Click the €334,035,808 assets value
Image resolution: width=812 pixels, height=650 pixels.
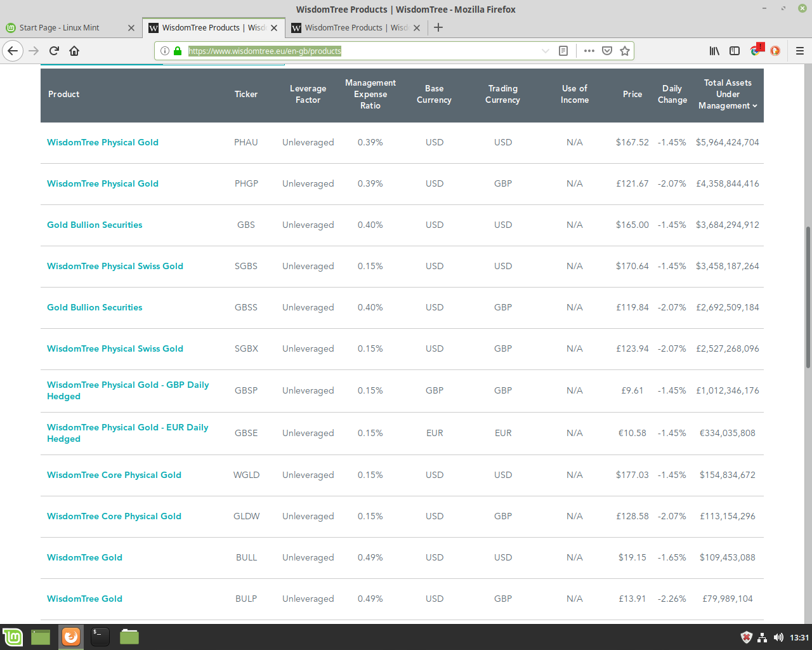pos(728,433)
